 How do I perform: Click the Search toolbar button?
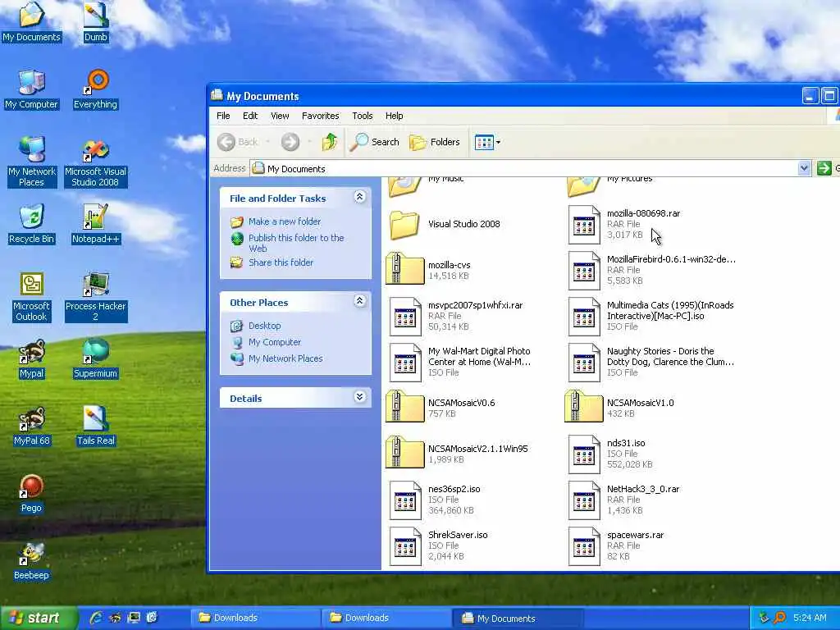pyautogui.click(x=374, y=142)
